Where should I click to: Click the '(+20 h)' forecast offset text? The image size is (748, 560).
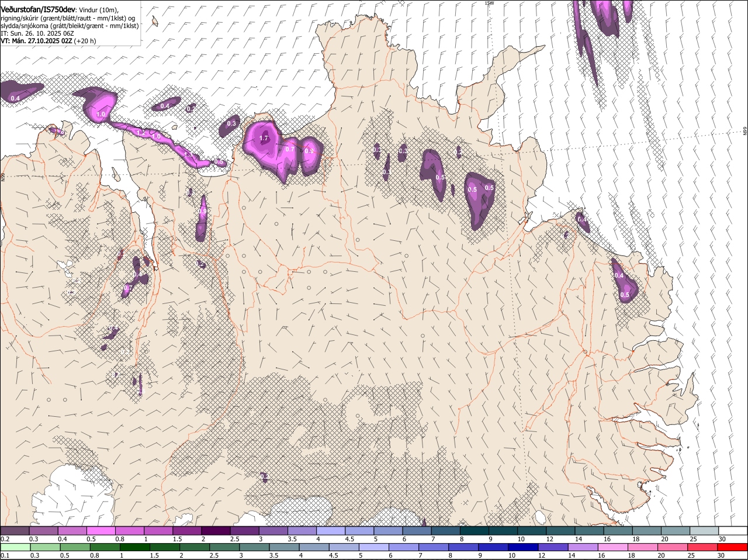pyautogui.click(x=85, y=41)
